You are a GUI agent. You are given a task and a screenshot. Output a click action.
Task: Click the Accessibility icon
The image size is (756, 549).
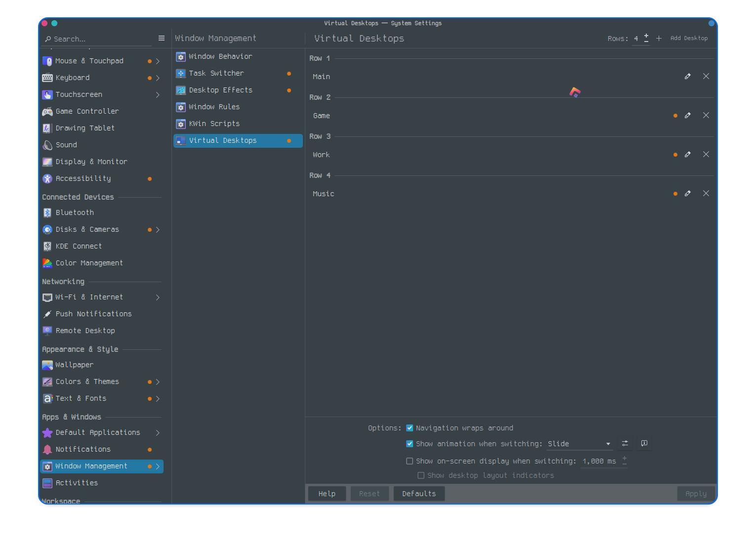coord(47,178)
